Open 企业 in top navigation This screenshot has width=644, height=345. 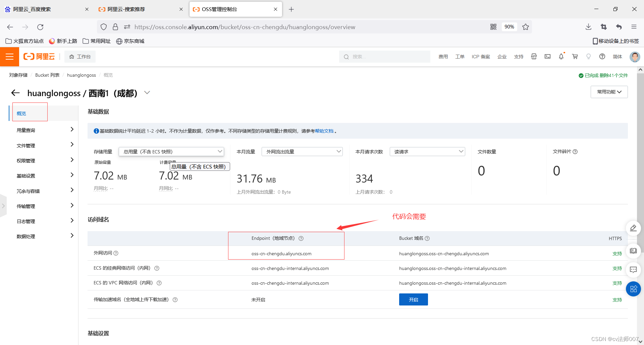pyautogui.click(x=502, y=57)
